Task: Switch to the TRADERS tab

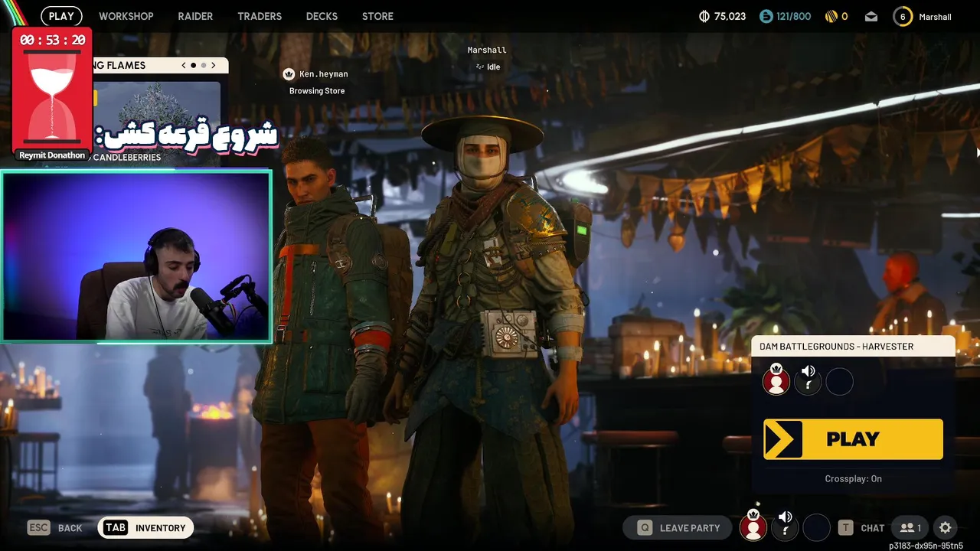Action: [x=260, y=16]
